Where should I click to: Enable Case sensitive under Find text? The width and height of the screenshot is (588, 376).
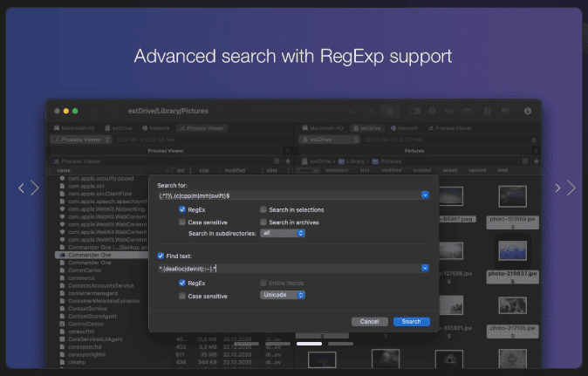coord(182,296)
